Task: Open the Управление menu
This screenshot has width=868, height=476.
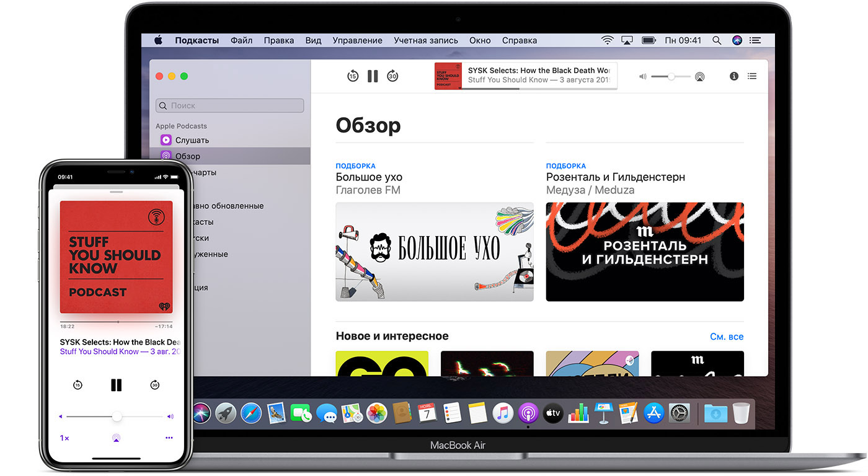Action: click(x=358, y=40)
